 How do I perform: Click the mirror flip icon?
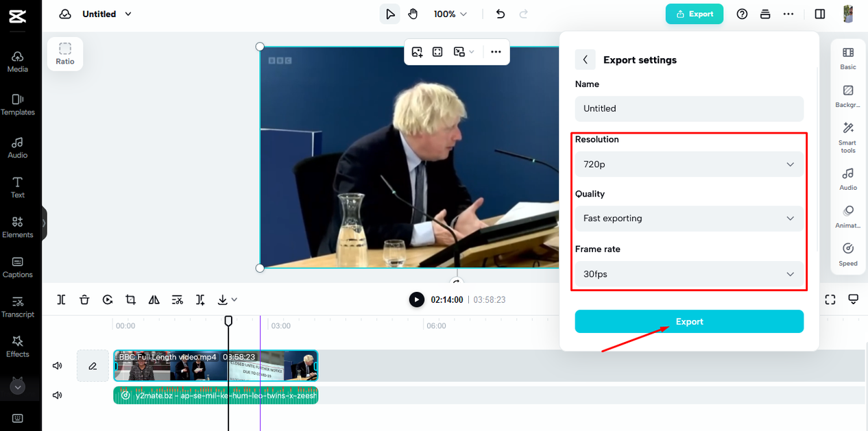[x=154, y=299]
